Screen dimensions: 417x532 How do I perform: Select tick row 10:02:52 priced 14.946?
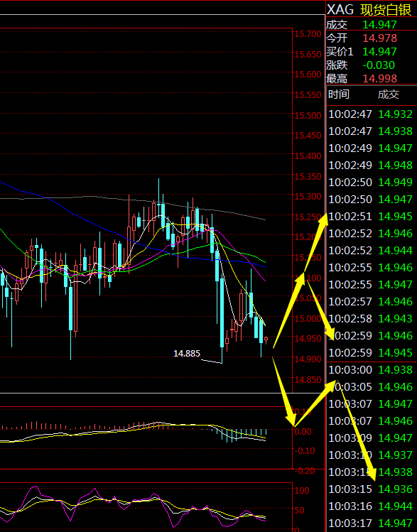coord(371,234)
